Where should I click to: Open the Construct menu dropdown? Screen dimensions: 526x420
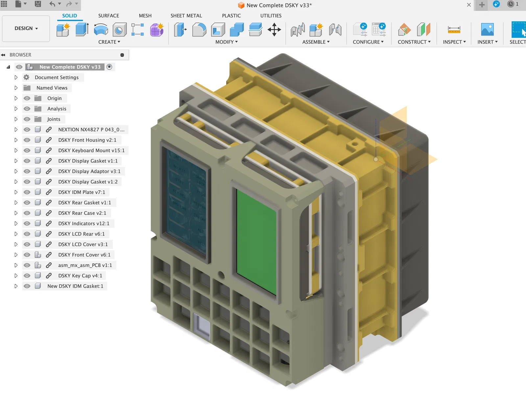pos(414,42)
